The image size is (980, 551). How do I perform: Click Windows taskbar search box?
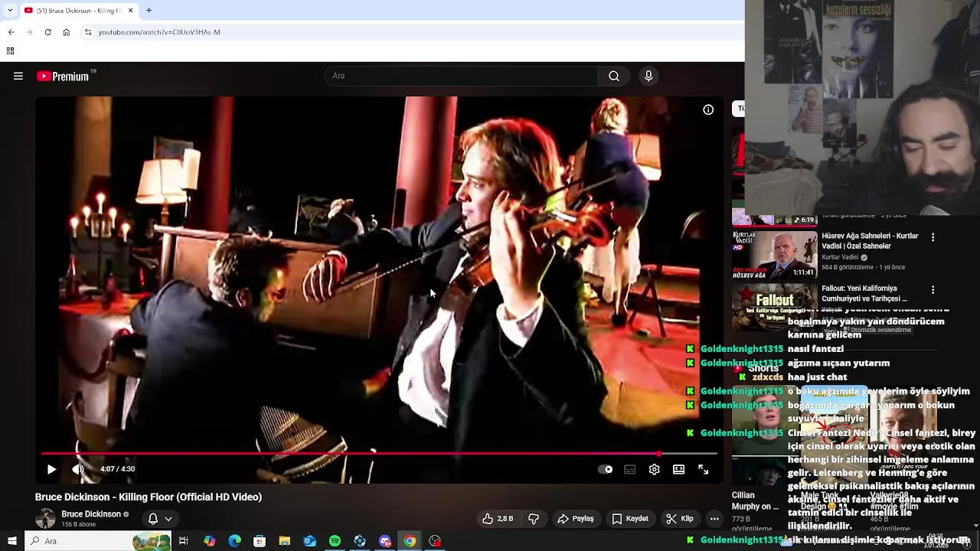coord(100,541)
